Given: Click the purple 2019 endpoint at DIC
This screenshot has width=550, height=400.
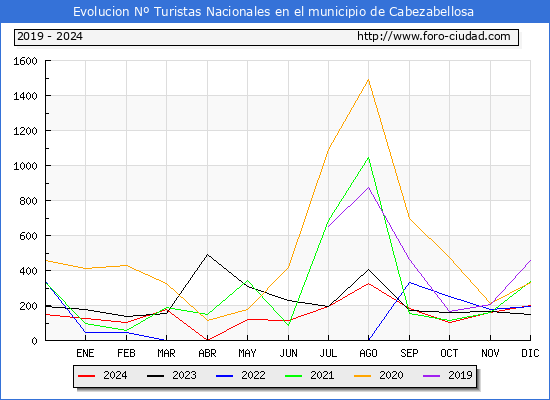Looking at the screenshot, I should point(530,260).
